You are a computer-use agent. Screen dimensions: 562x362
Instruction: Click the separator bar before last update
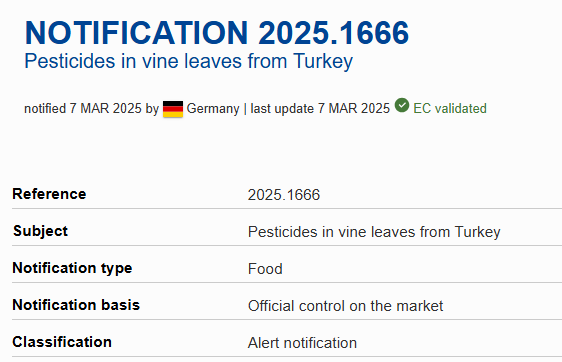pos(245,109)
